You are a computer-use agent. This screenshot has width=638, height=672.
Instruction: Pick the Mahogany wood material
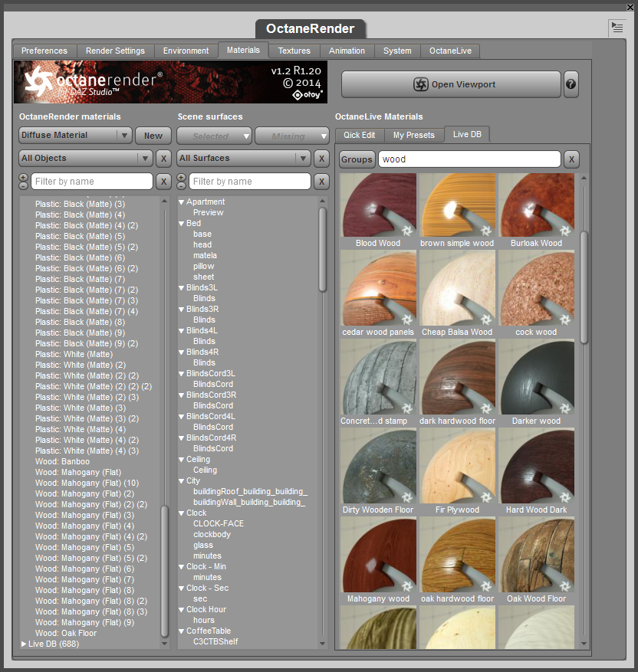(378, 555)
